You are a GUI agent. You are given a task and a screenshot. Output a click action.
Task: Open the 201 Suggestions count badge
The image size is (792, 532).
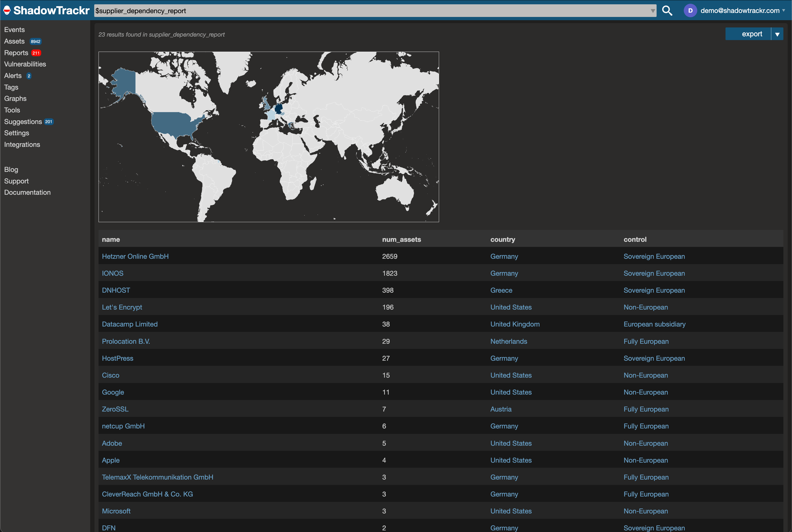pos(49,122)
